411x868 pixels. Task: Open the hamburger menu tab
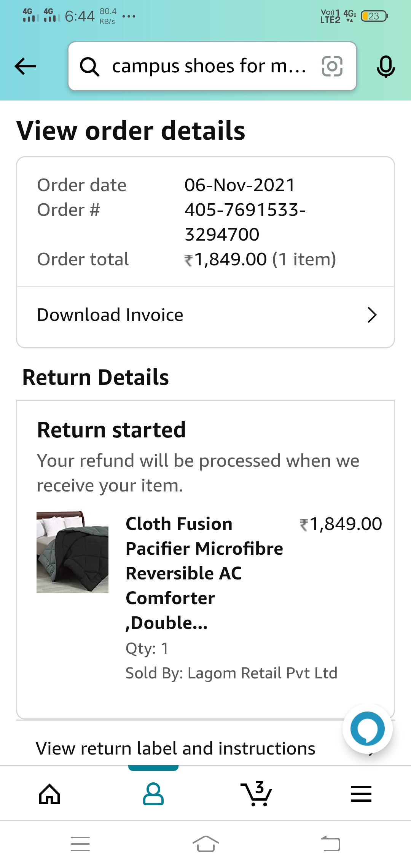coord(361,794)
